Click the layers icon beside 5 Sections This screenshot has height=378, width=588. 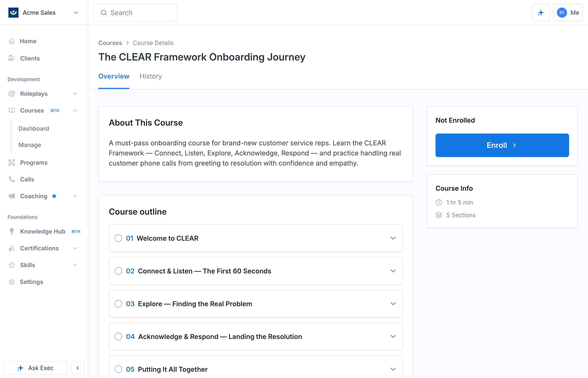pos(439,215)
